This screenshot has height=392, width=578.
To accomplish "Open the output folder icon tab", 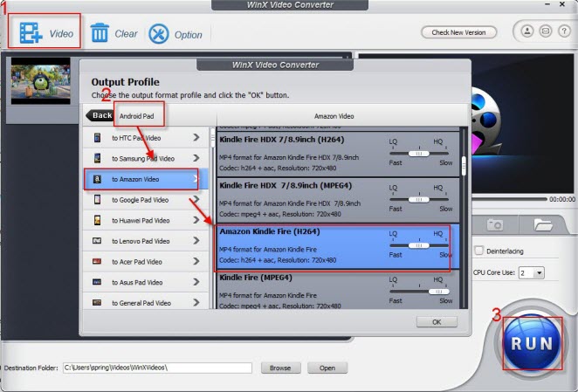I will tap(542, 224).
